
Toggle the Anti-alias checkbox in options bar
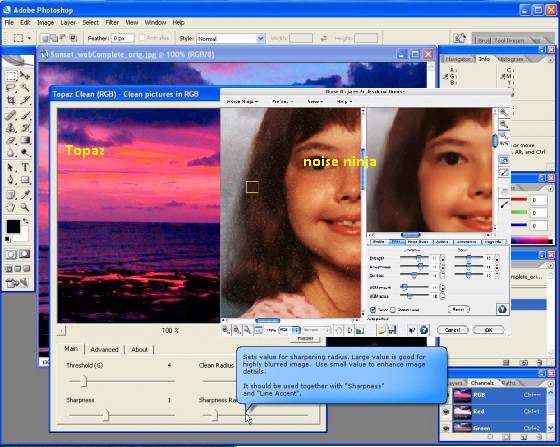coord(142,38)
